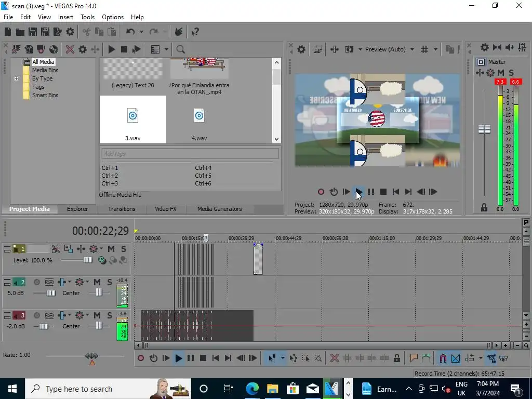Click the Master bus settings gear icon
Viewport: 532px width, 399px height.
pyautogui.click(x=490, y=73)
